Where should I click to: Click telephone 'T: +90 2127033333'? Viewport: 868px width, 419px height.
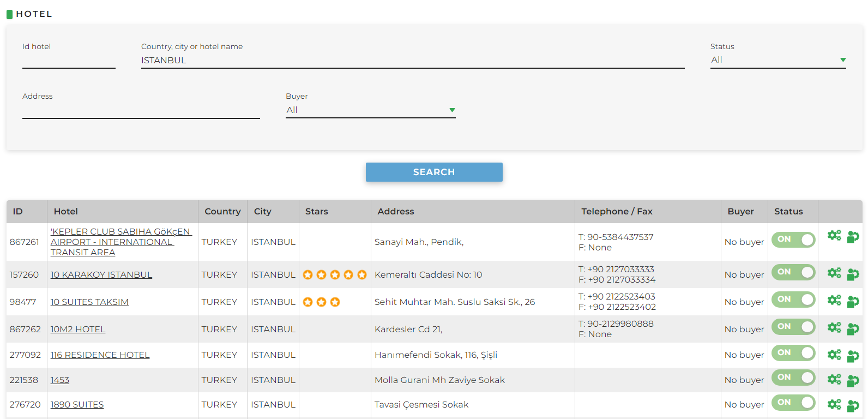click(616, 269)
